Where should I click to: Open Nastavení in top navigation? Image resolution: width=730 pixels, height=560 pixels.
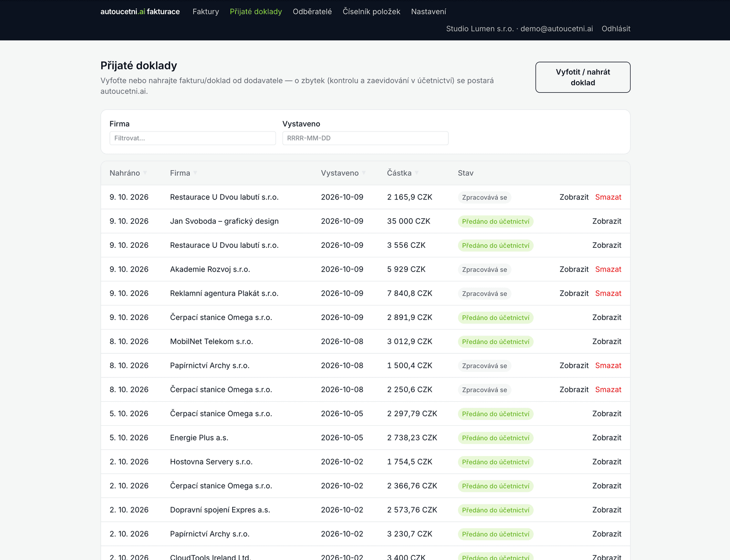pos(428,11)
